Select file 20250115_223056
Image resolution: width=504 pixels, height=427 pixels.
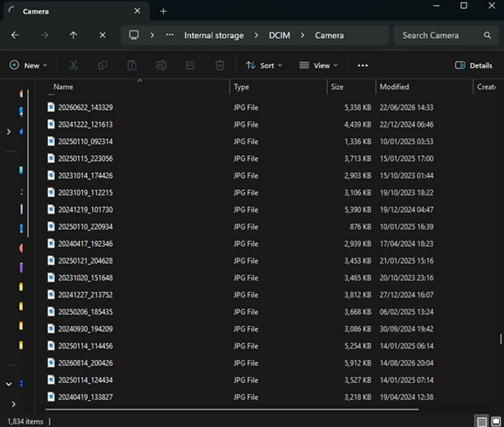coord(86,159)
